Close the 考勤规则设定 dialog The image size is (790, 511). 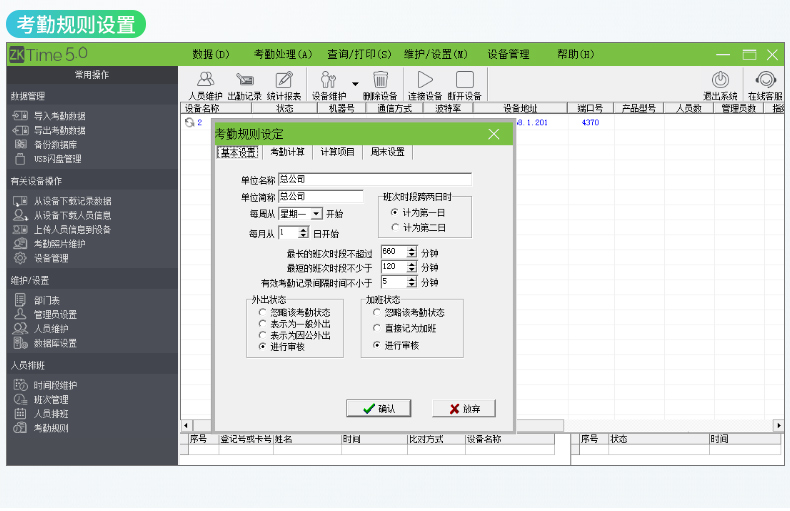pyautogui.click(x=494, y=134)
